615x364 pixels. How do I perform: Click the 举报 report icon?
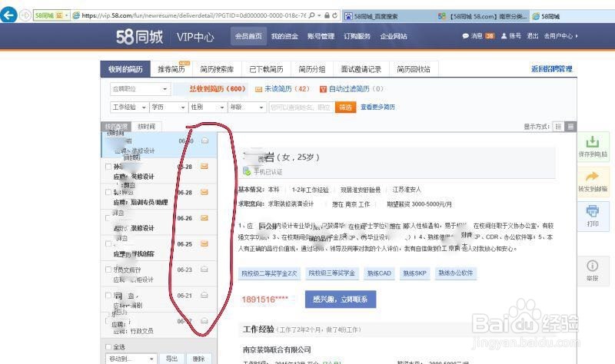pyautogui.click(x=592, y=266)
